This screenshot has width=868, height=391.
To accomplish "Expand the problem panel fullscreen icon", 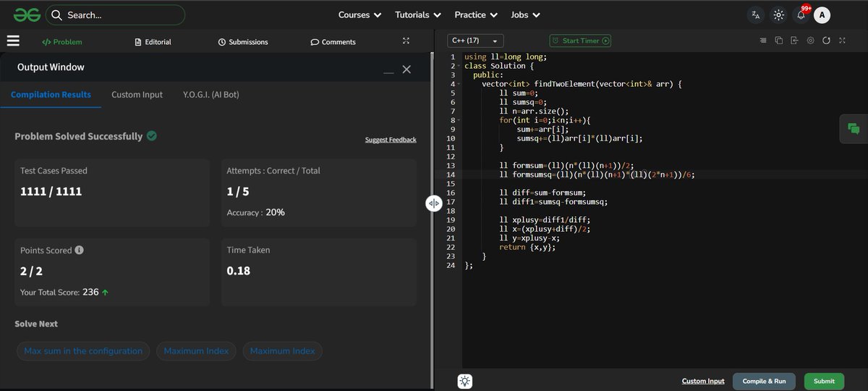I will (x=406, y=41).
